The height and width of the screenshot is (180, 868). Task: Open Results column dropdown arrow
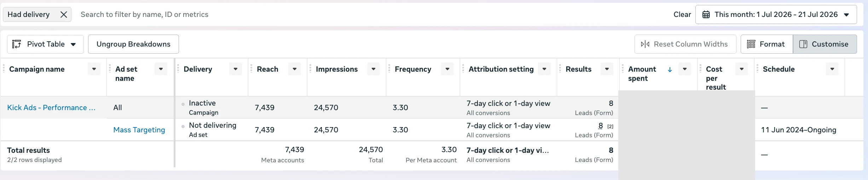click(607, 69)
